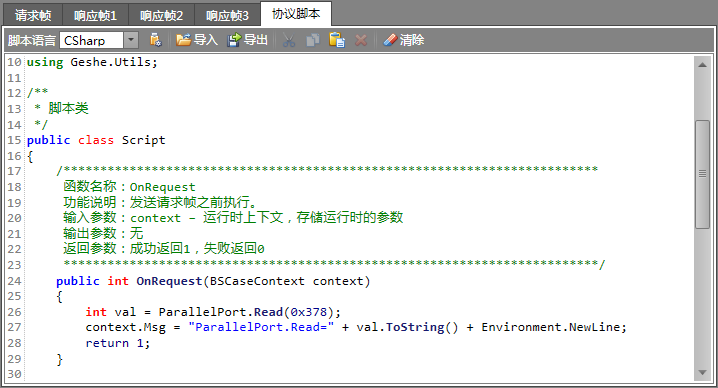Screen dimensions: 718x388
Task: Place cursor on the return 1; line
Action: point(118,343)
